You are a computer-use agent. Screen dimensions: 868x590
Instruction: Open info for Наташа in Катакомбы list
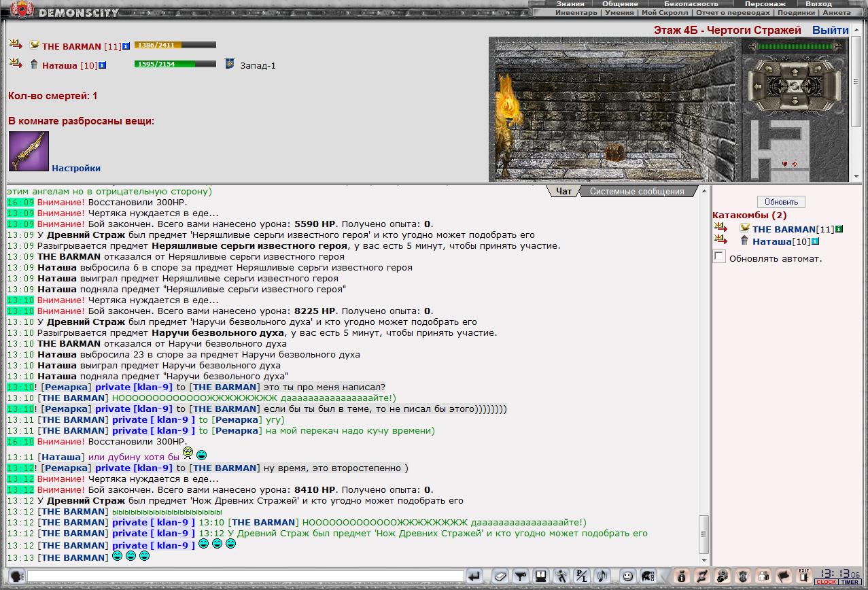point(816,241)
